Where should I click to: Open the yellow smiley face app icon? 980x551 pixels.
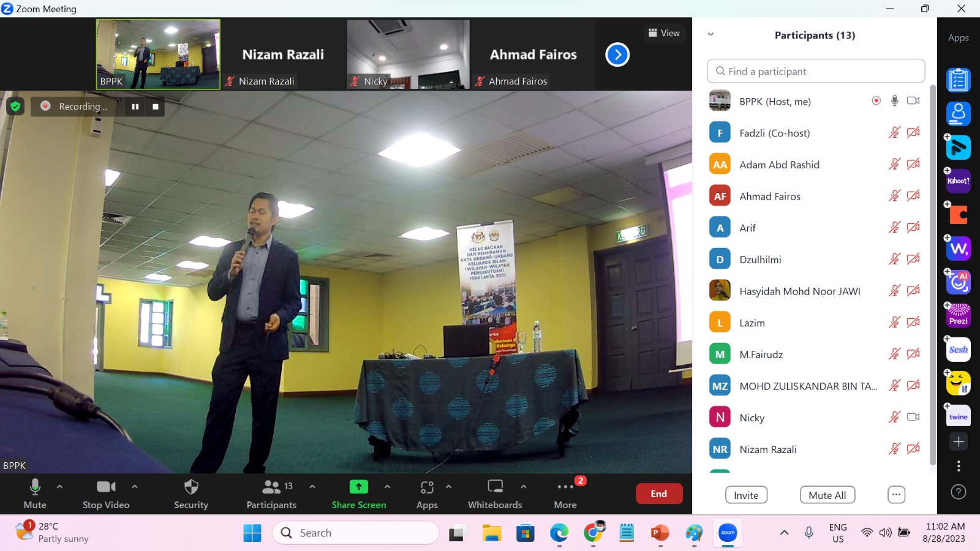[x=959, y=383]
